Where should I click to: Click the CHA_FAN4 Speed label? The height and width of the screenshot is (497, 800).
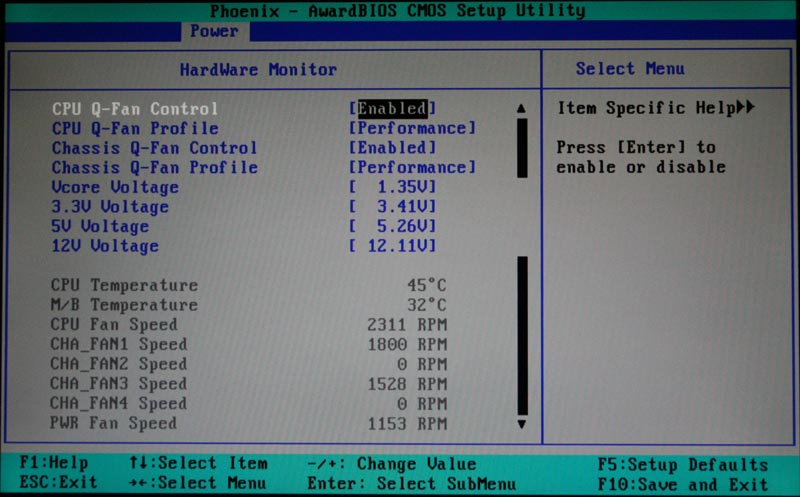pos(119,404)
